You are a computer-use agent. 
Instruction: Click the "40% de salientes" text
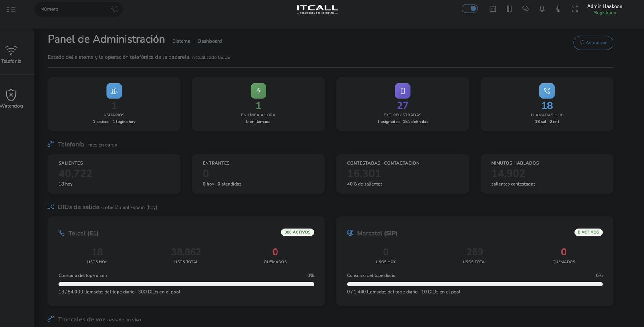click(x=365, y=184)
